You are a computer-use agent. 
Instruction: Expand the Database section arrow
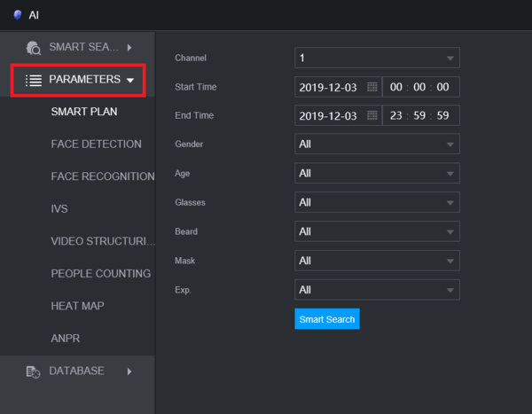coord(129,371)
